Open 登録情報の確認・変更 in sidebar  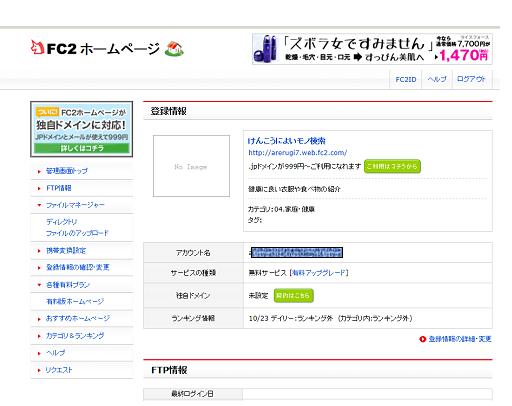pyautogui.click(x=77, y=267)
